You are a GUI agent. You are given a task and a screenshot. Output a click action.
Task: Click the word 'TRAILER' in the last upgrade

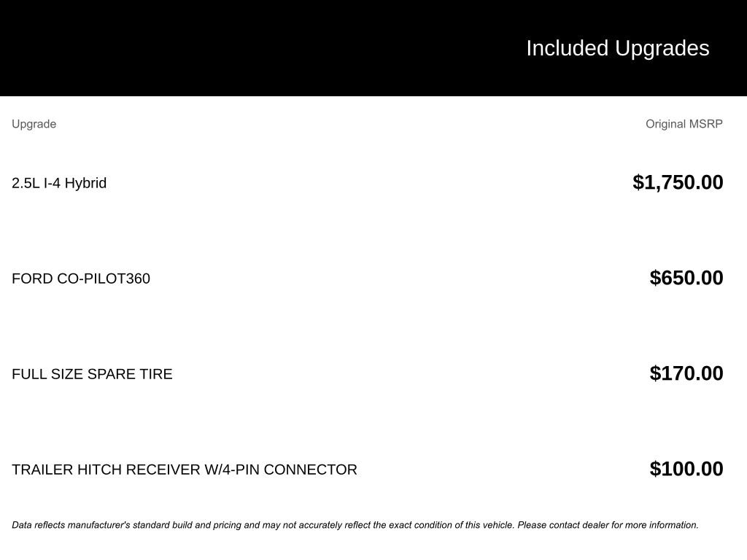42,470
